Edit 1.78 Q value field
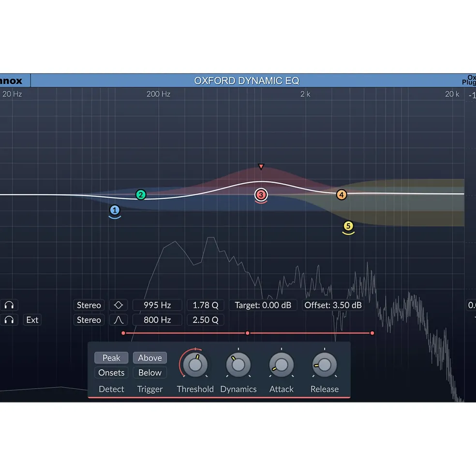Screen dimensions: 476x476 (206, 305)
